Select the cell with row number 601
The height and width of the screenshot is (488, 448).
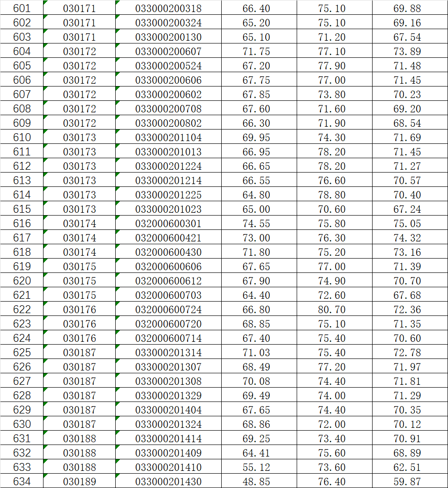point(22,8)
